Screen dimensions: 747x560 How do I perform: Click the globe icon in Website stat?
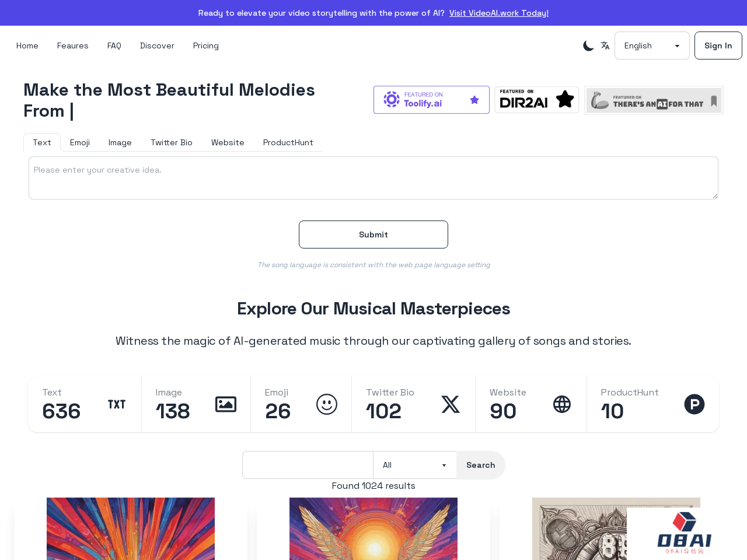(562, 404)
